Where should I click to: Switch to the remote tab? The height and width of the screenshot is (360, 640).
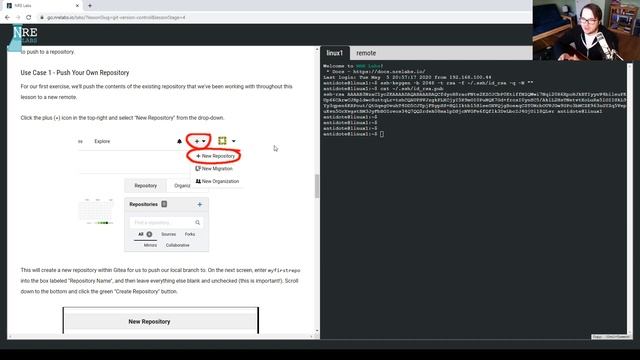pyautogui.click(x=366, y=53)
